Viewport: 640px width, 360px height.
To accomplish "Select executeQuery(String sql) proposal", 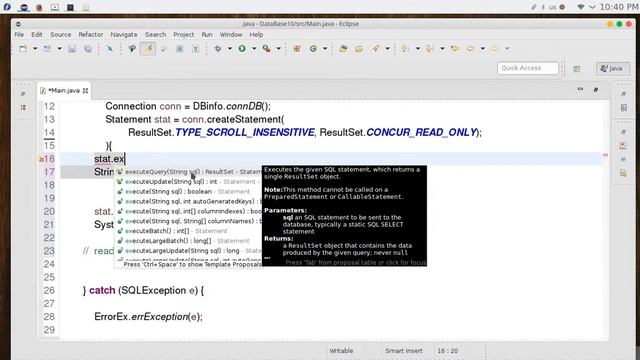I will click(x=189, y=172).
